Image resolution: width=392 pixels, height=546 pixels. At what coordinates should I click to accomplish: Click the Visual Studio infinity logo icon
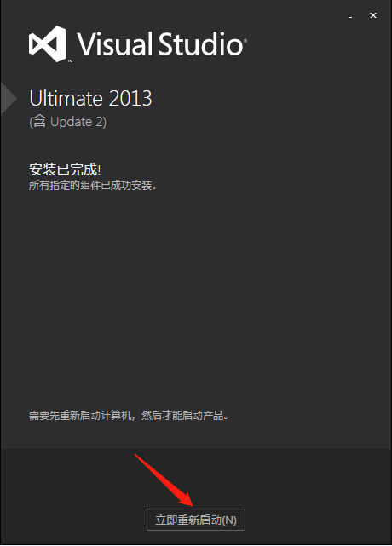click(x=48, y=43)
